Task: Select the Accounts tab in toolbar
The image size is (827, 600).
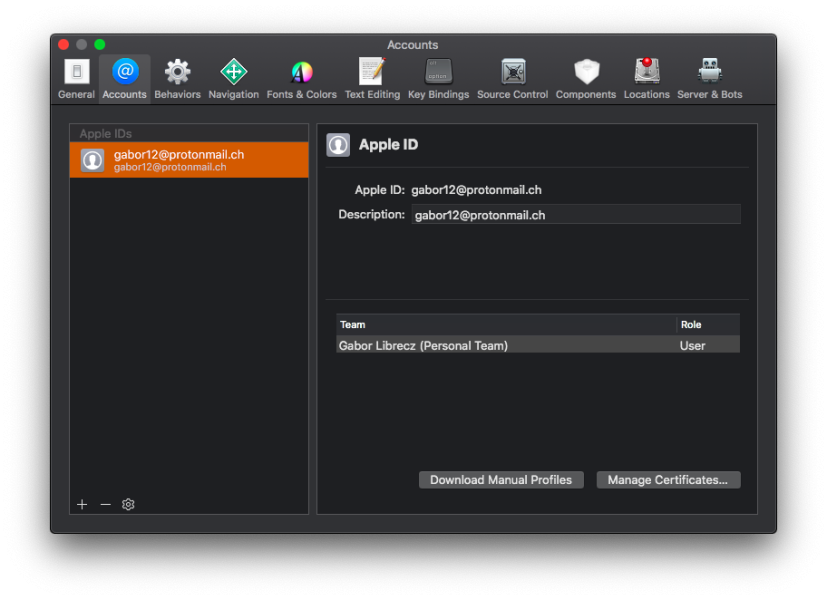Action: click(x=124, y=79)
